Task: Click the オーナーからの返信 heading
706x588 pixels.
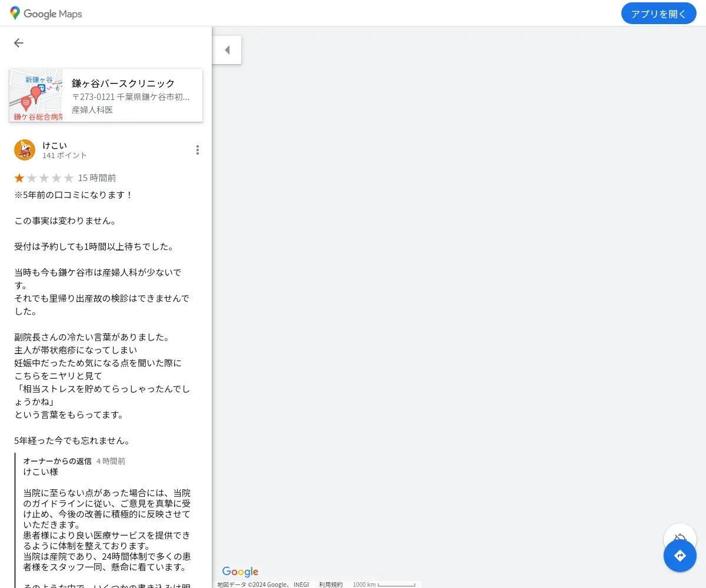Action: 57,462
